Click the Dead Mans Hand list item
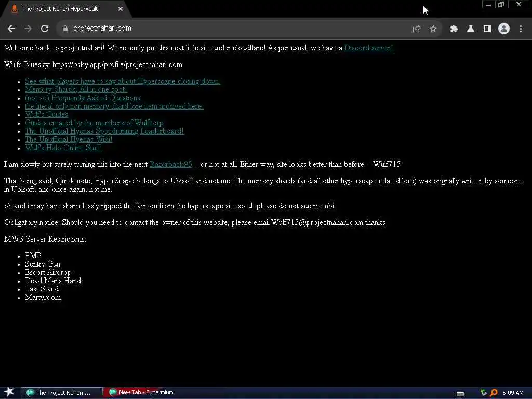This screenshot has height=399, width=532. (53, 281)
